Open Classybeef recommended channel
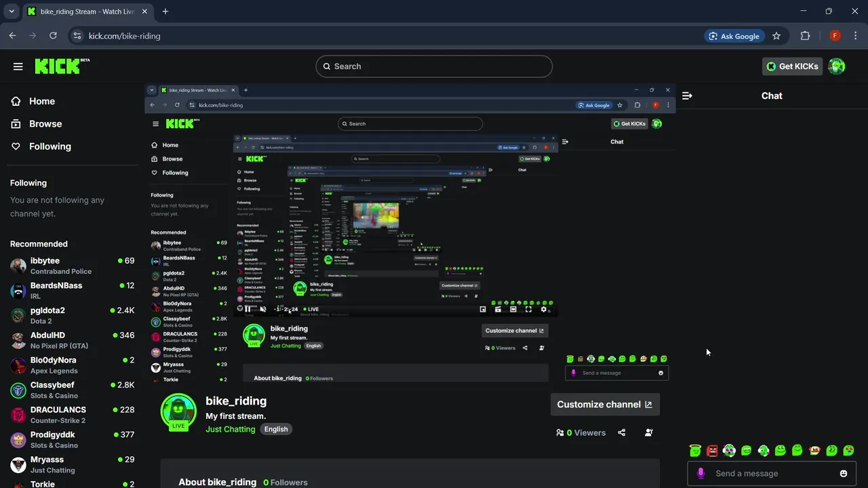Screen dimensions: 868x488 (72, 390)
